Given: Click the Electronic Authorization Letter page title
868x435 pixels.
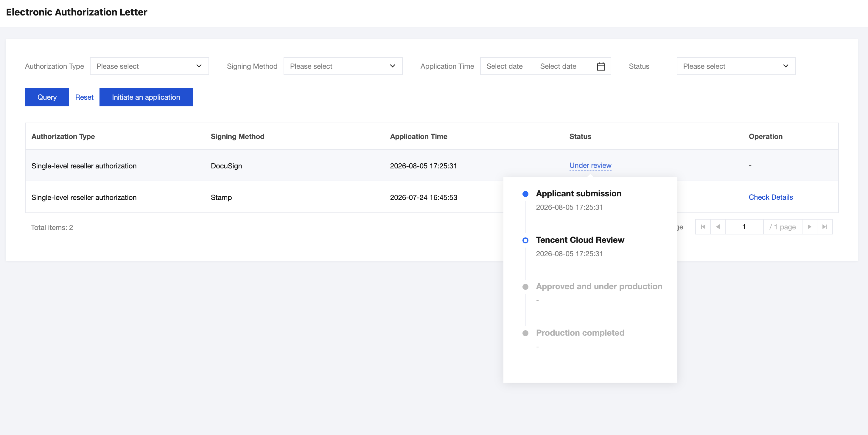Looking at the screenshot, I should tap(77, 12).
